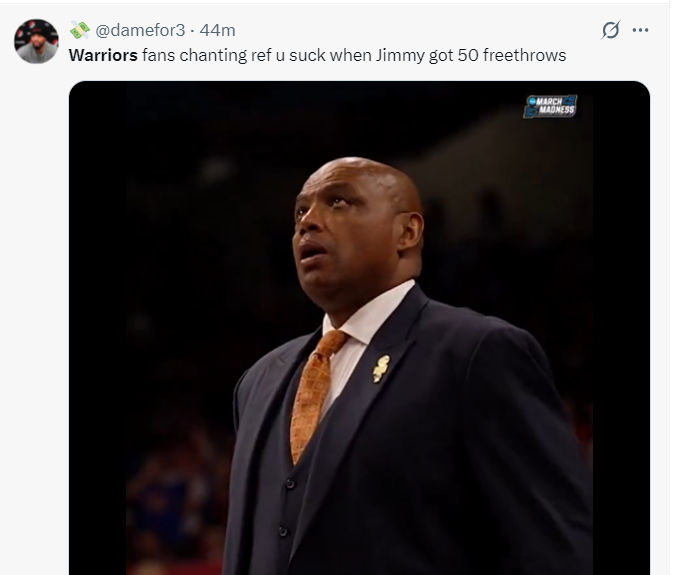
Task: Click the bold Warriors keyword
Action: pos(103,55)
